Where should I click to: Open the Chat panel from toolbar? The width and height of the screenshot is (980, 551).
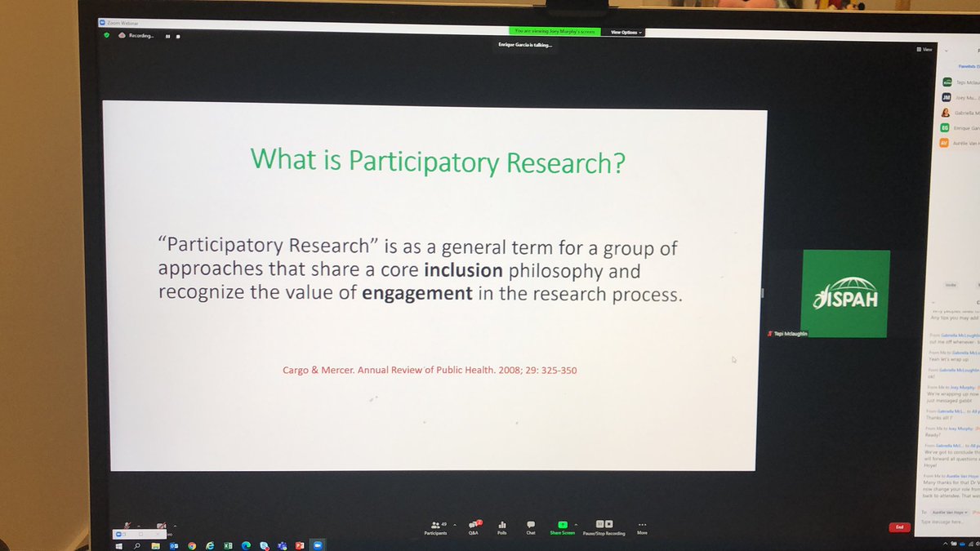(x=531, y=527)
